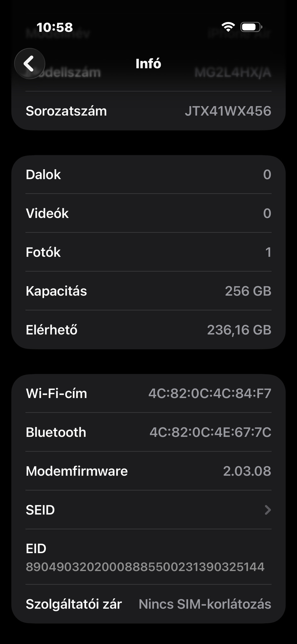
Task: Tap the Wi-Fi-cím MAC address
Action: (x=210, y=393)
